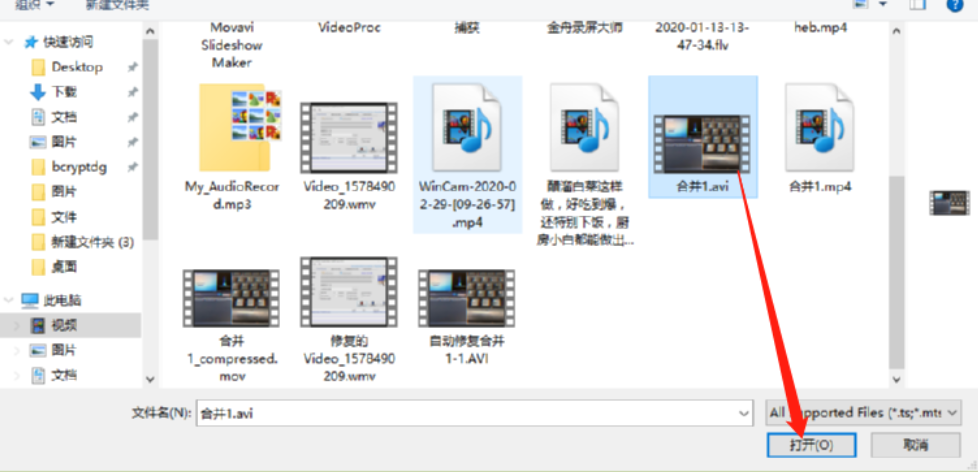Screen dimensions: 978x472
Task: Expand the 文件名 history dropdown arrow
Action: point(743,413)
